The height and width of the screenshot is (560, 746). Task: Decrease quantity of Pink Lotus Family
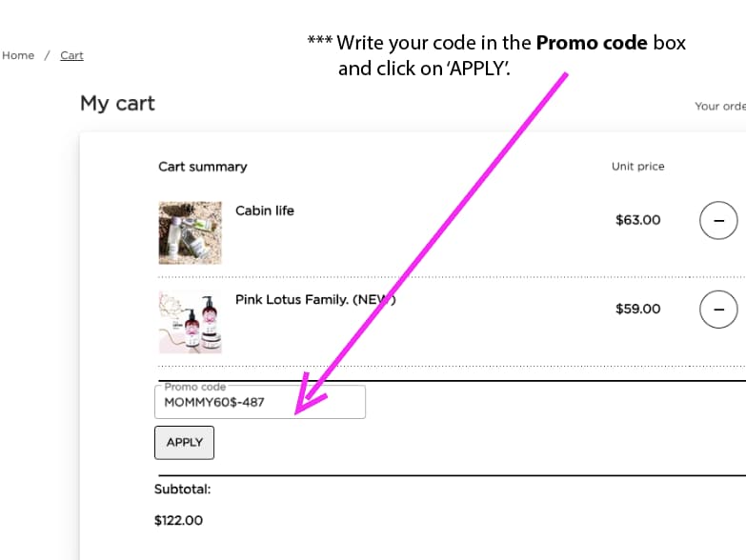click(x=718, y=309)
